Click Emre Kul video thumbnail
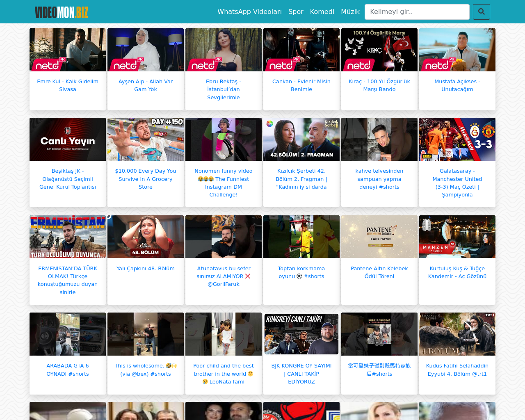Image resolution: width=525 pixels, height=420 pixels. coord(68,50)
